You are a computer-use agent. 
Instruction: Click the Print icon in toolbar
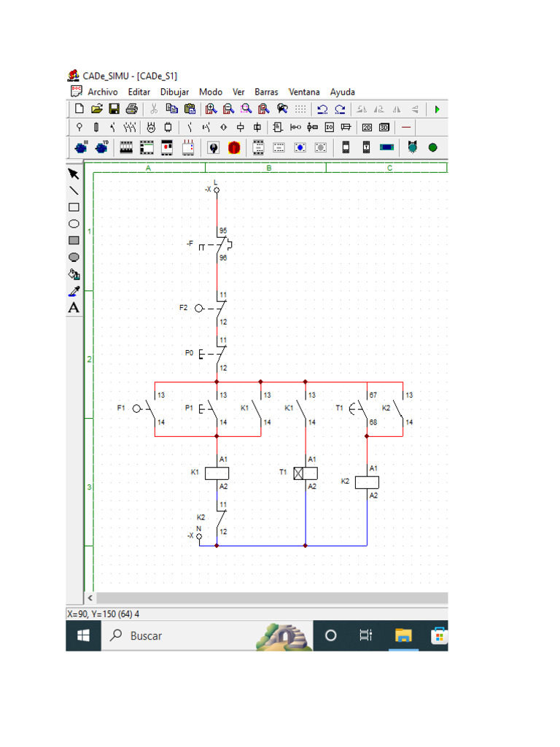(x=131, y=109)
